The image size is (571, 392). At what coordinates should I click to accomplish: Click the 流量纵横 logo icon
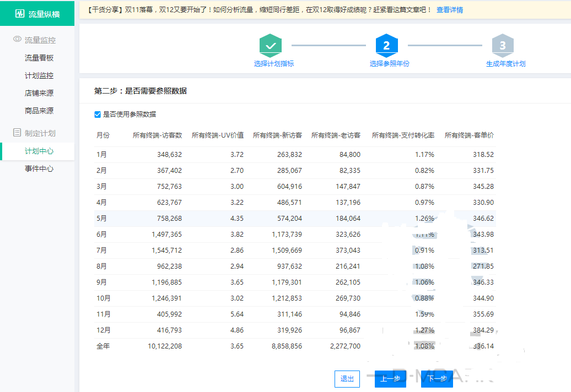pyautogui.click(x=20, y=13)
